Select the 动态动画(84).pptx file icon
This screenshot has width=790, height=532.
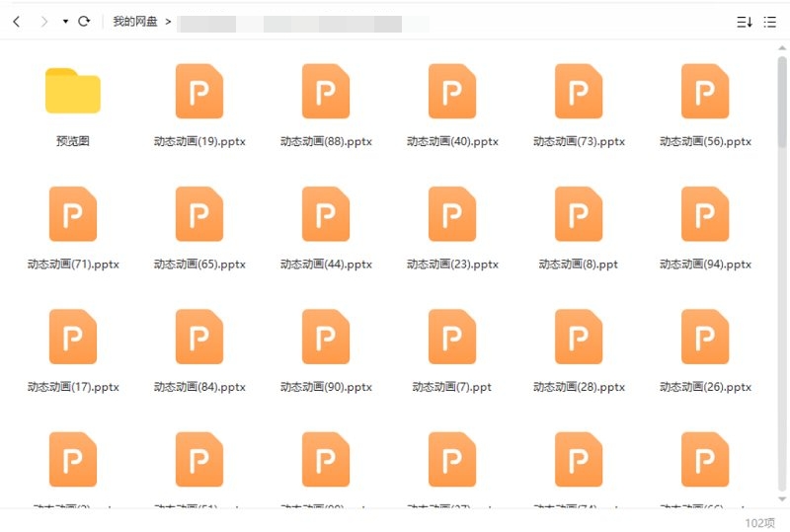(x=199, y=337)
